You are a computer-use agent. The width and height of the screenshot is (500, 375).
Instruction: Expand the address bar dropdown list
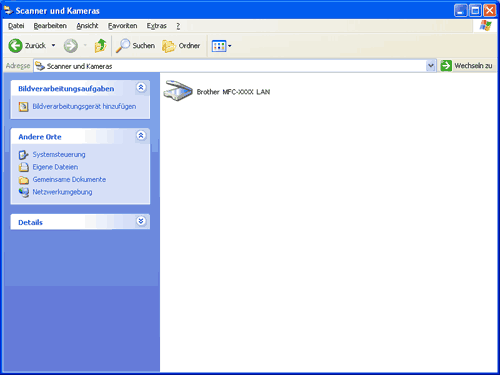pyautogui.click(x=431, y=66)
